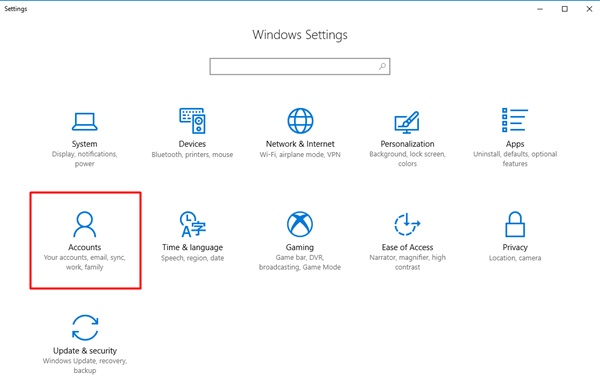Click inside the settings search field
This screenshot has height=391, width=600.
point(300,67)
